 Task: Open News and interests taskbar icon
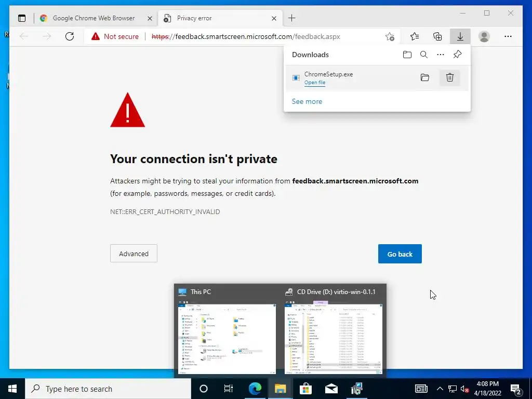pyautogui.click(x=421, y=389)
